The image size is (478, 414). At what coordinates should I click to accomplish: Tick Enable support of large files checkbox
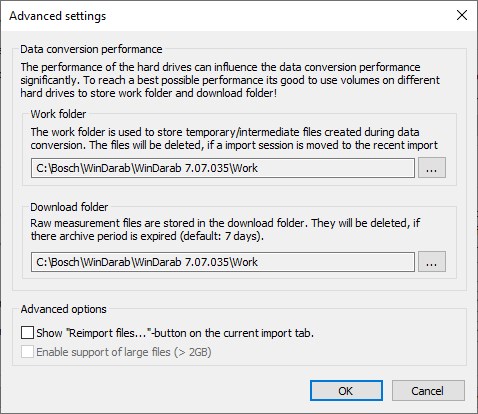point(27,352)
